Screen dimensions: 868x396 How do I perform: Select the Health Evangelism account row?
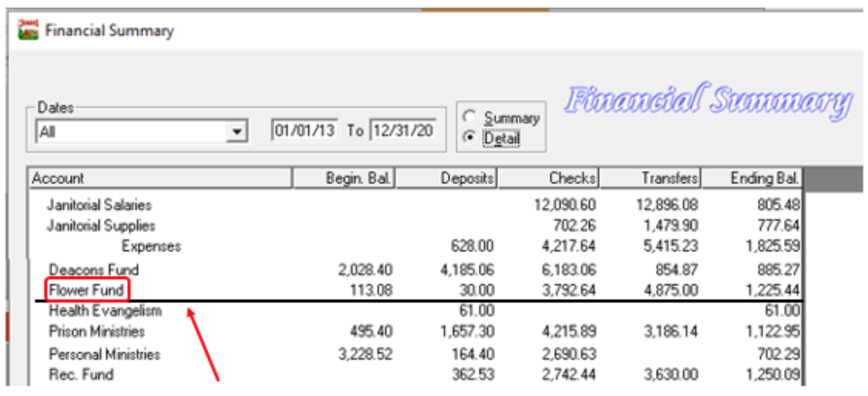105,311
